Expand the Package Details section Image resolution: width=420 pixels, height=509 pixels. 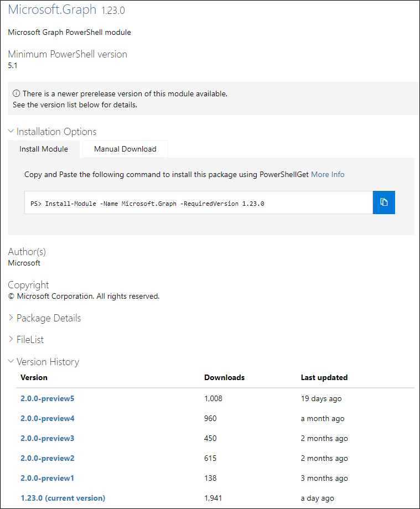click(x=44, y=318)
